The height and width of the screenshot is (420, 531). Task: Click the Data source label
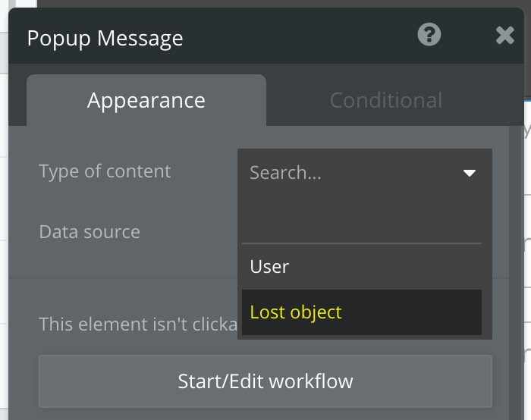pyautogui.click(x=90, y=232)
